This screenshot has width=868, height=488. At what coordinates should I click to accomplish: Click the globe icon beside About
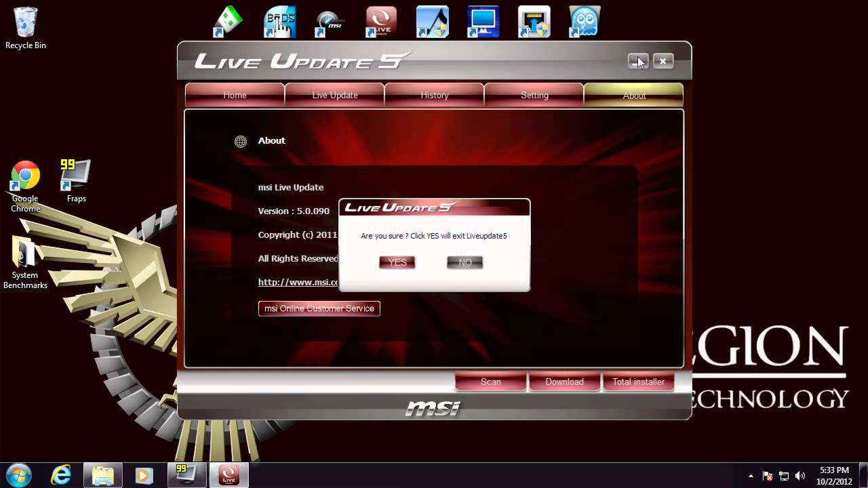pos(240,141)
